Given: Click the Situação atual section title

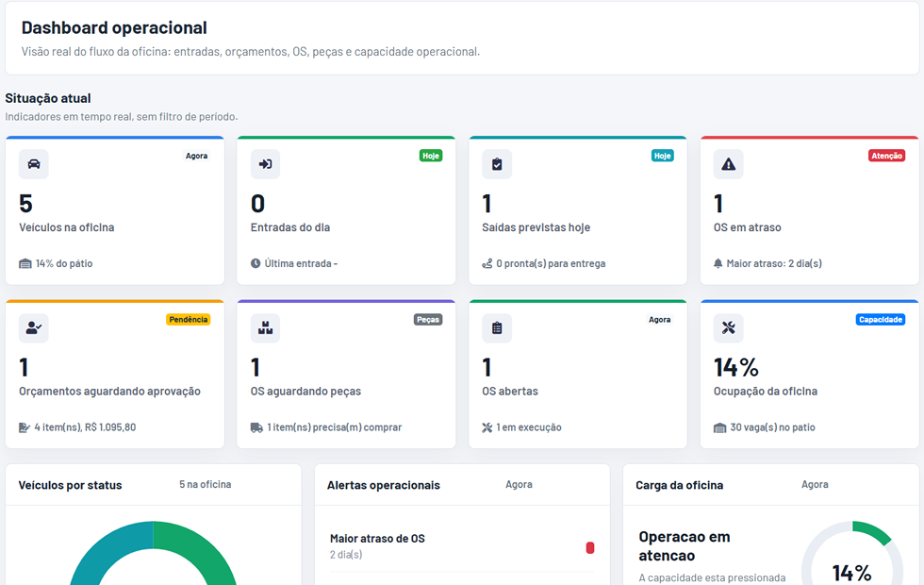Looking at the screenshot, I should pos(48,98).
